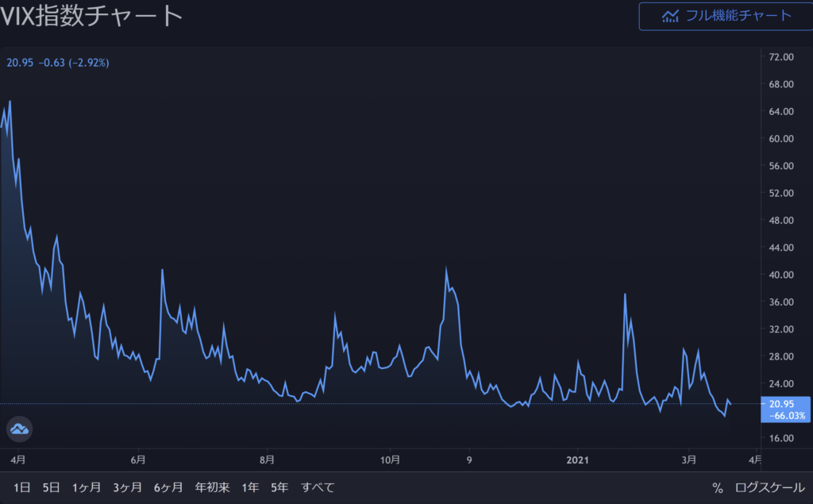The height and width of the screenshot is (504, 813).
Task: Enable ログスケール log scale
Action: click(768, 487)
